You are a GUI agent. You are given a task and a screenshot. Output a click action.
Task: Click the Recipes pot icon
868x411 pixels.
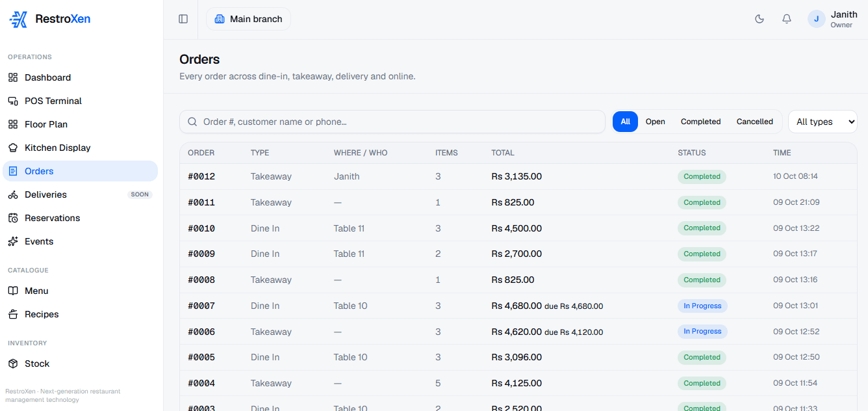pos(13,314)
